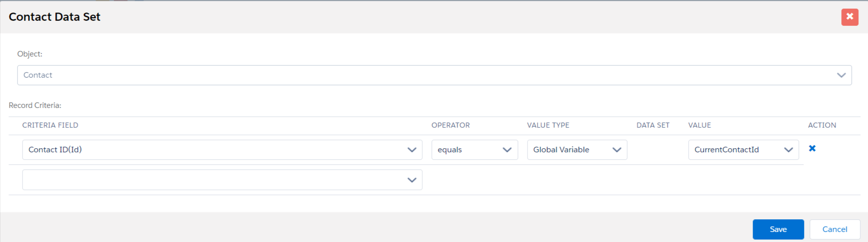Choose a field in the blank criteria dropdown
This screenshot has height=242, width=868.
click(x=211, y=180)
